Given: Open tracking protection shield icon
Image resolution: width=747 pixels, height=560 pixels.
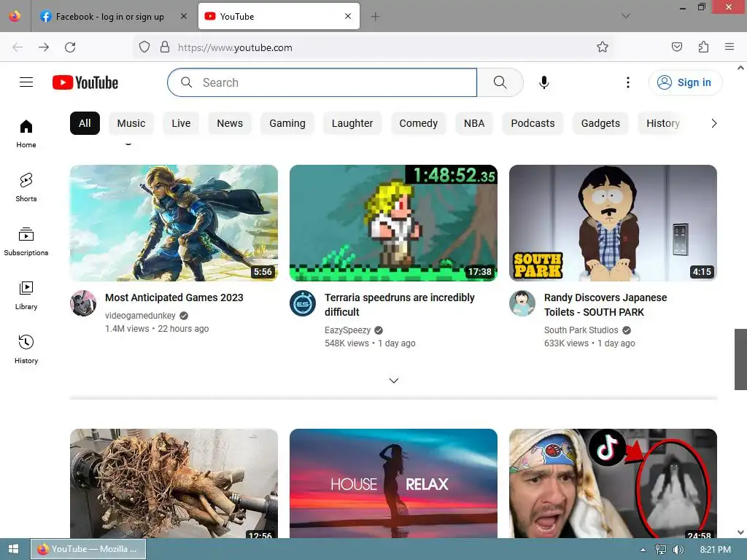Looking at the screenshot, I should 144,47.
